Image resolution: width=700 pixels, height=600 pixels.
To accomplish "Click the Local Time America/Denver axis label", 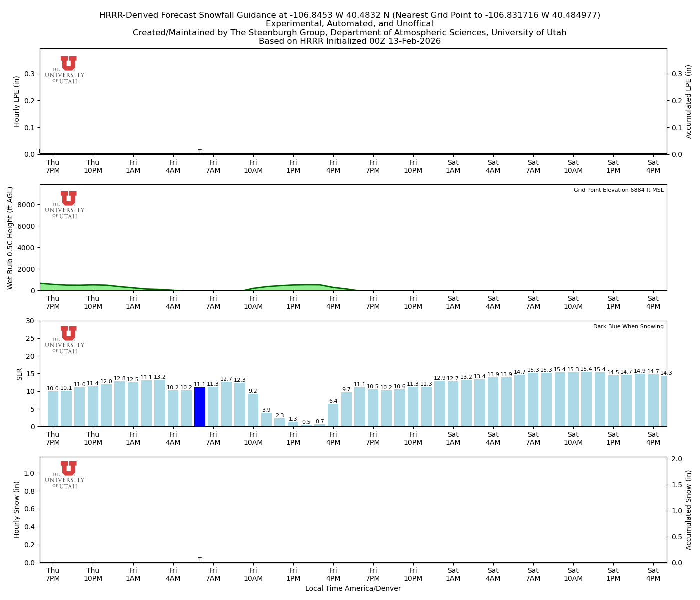I will click(x=353, y=588).
